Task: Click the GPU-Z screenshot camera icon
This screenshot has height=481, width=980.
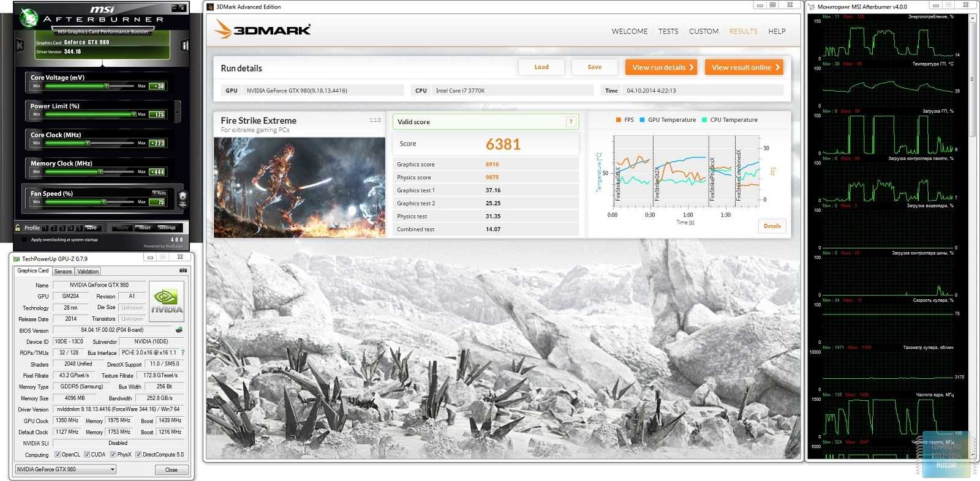Action: 183,270
